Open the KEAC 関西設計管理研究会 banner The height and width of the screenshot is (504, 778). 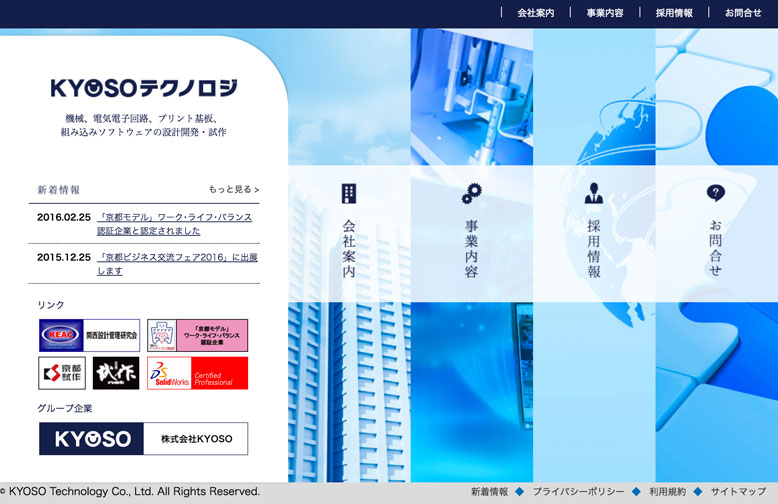click(89, 335)
